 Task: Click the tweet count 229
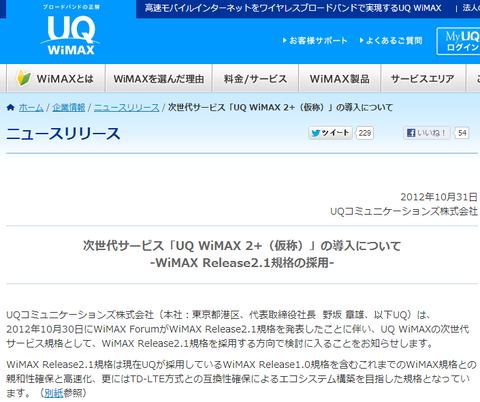point(365,133)
